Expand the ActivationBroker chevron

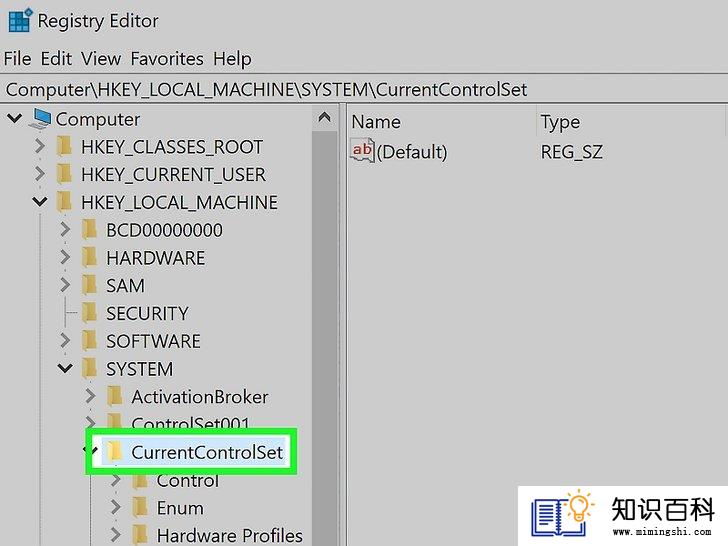pos(90,396)
